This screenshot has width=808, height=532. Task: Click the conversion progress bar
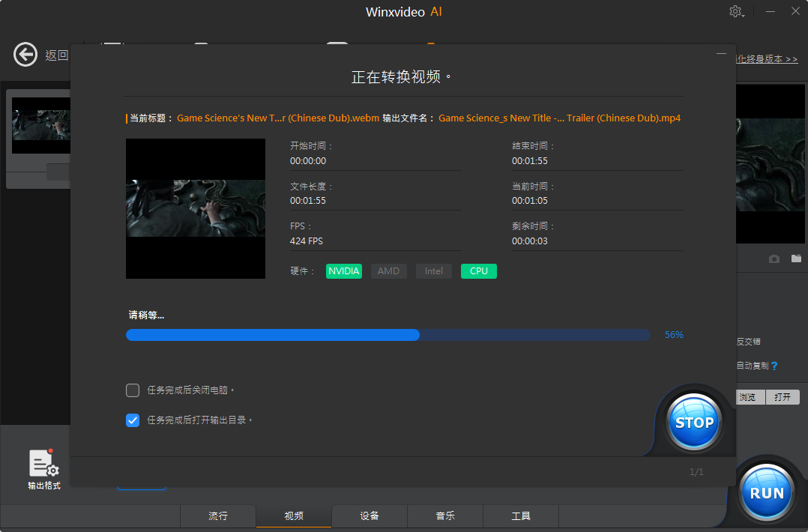[x=388, y=335]
